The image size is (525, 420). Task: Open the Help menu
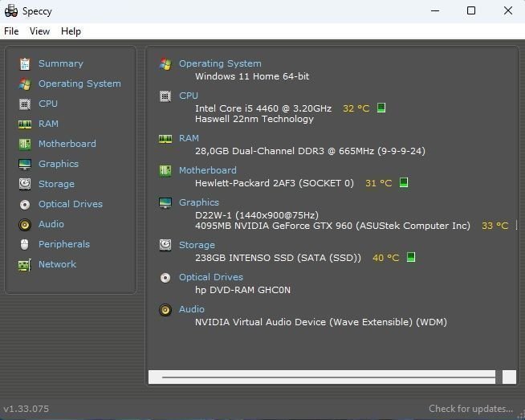coord(71,31)
